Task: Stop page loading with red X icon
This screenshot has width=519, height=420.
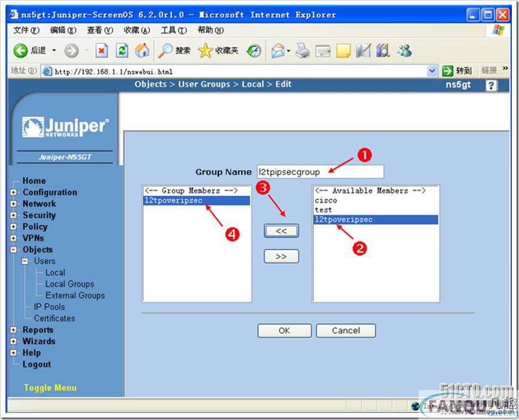Action: [x=102, y=51]
